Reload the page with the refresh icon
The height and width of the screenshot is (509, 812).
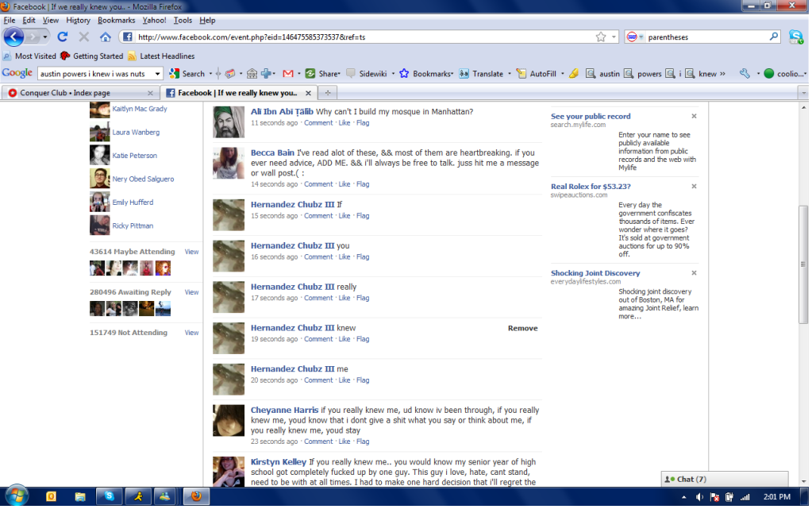pyautogui.click(x=63, y=37)
